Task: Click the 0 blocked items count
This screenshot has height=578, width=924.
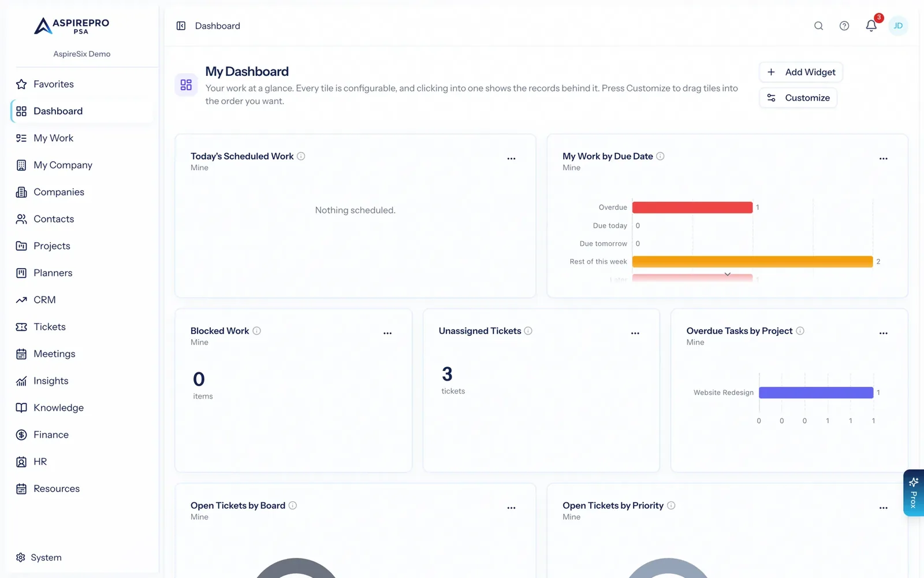Action: click(x=199, y=379)
